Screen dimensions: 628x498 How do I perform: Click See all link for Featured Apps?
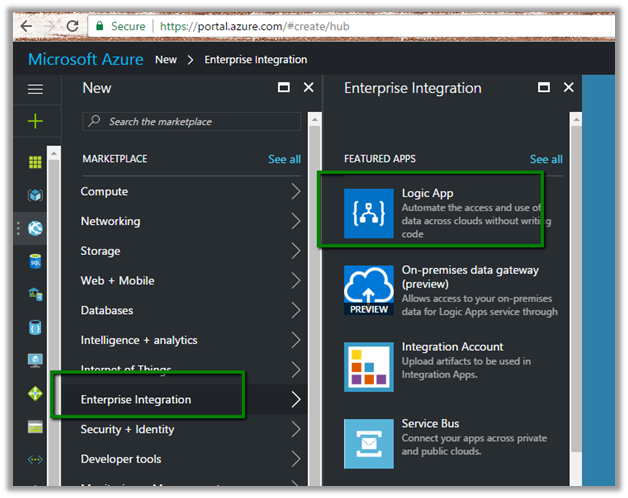click(546, 159)
